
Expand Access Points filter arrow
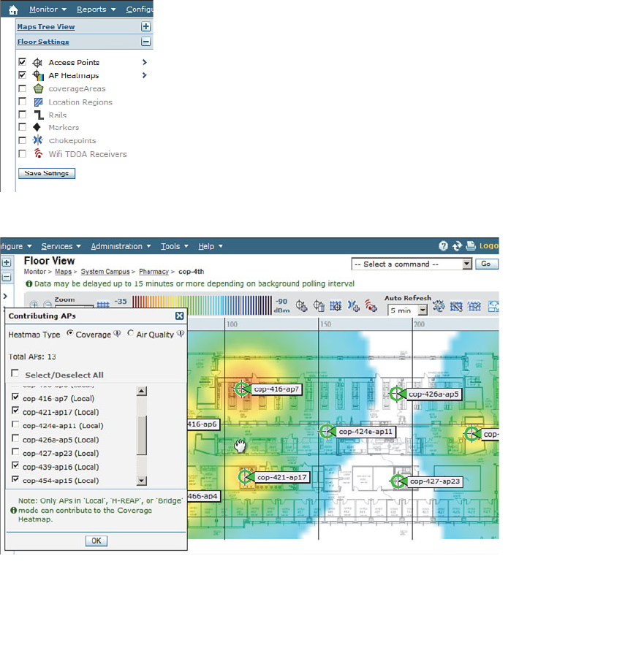point(145,62)
